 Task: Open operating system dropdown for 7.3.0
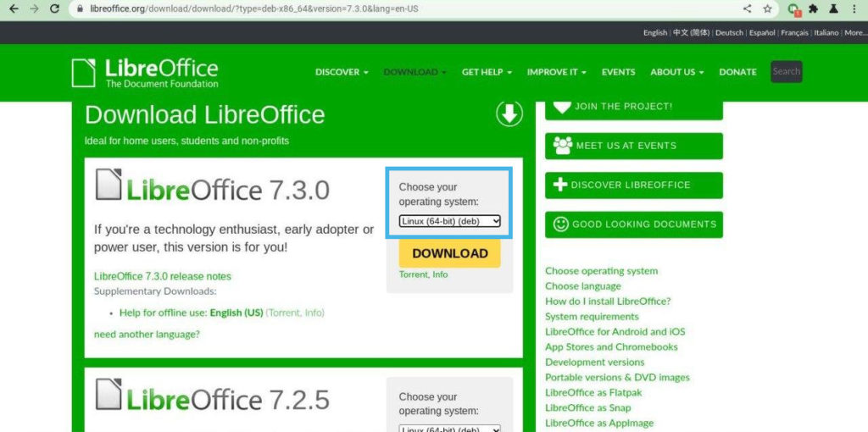[449, 221]
